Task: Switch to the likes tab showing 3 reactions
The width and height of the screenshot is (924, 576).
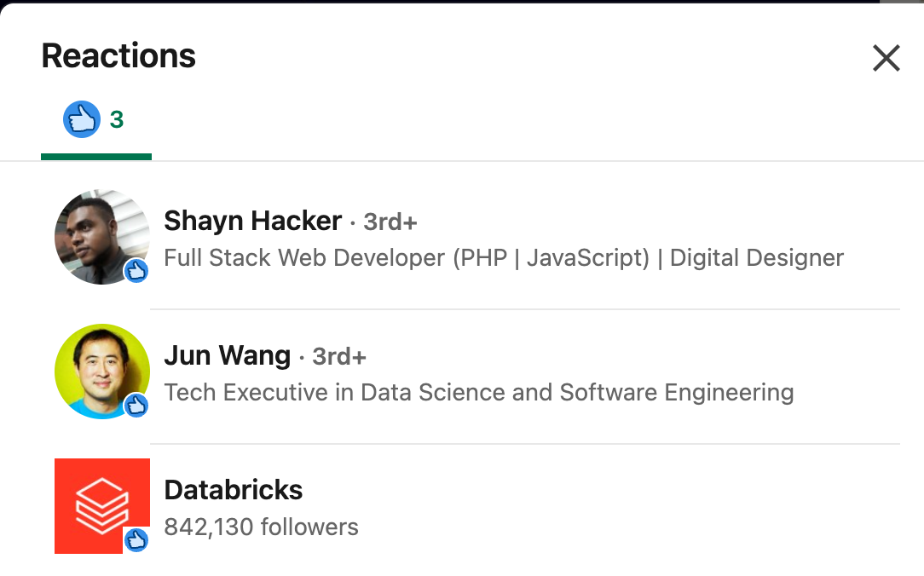Action: [x=95, y=119]
